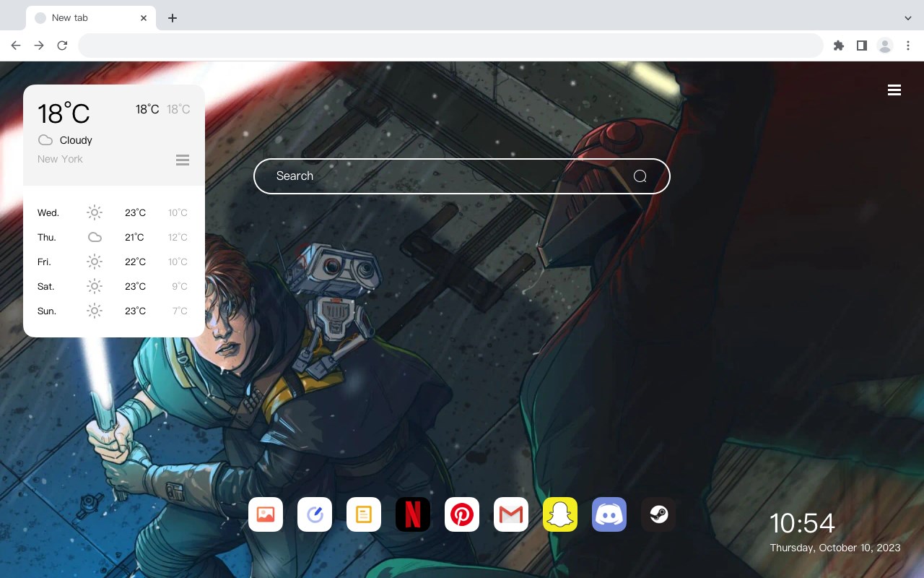Viewport: 924px width, 578px height.
Task: Open the page hamburger menu at top right
Action: tap(894, 90)
